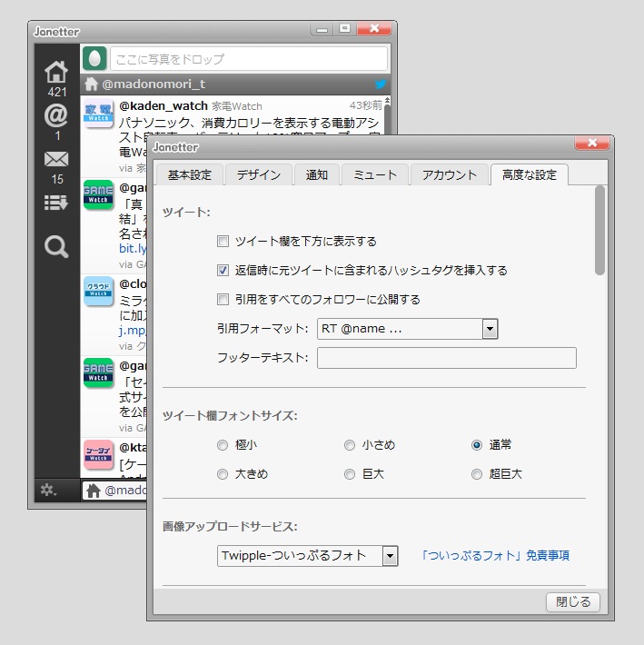Image resolution: width=644 pixels, height=645 pixels.
Task: Open 「ついっぷるフォト」免責事項 link
Action: point(495,556)
